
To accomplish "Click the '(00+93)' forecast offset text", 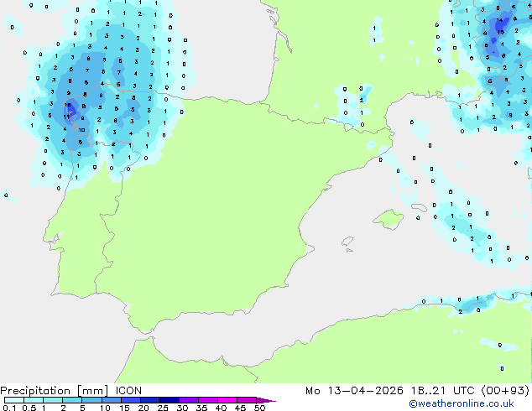I will point(505,391).
